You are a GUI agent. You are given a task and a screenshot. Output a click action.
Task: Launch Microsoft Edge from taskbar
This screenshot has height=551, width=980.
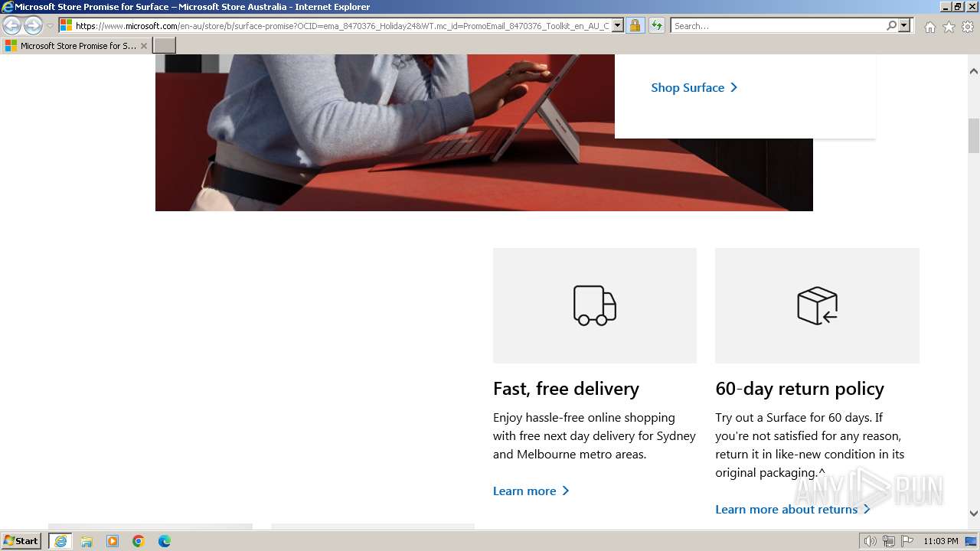click(165, 541)
